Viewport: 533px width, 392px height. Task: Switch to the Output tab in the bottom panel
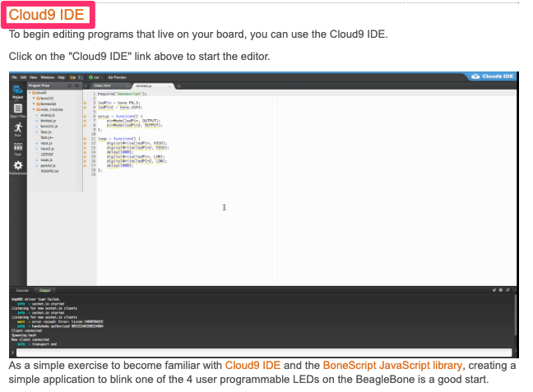tap(45, 290)
